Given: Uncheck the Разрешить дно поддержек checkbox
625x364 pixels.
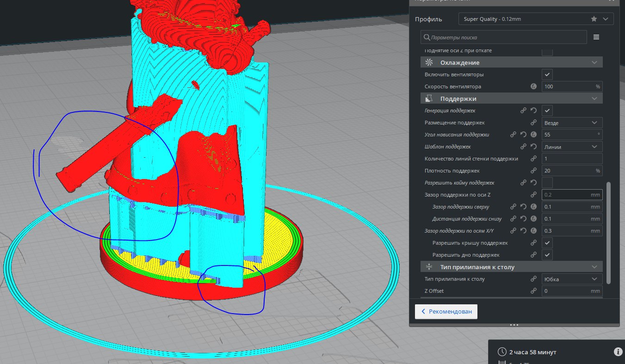Looking at the screenshot, I should point(547,255).
